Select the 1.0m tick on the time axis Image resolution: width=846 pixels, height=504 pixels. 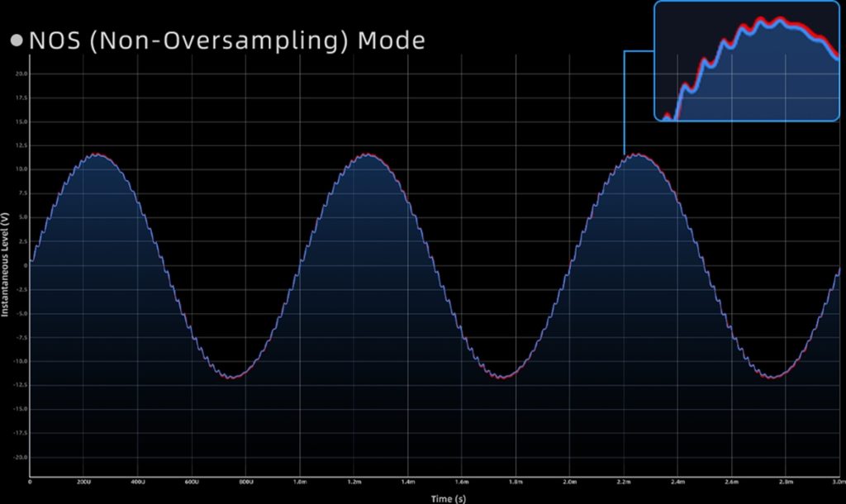(x=299, y=481)
